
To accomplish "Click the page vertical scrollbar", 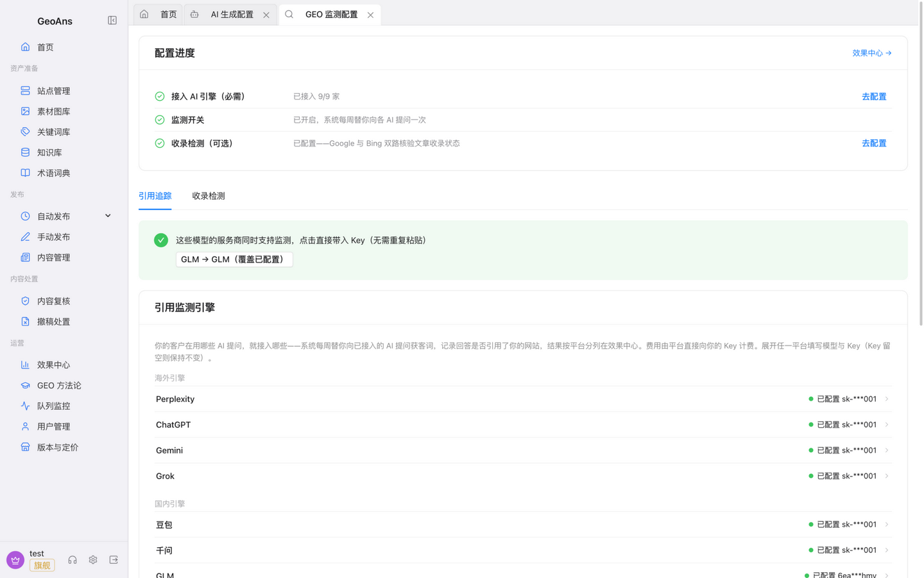I will tap(921, 162).
